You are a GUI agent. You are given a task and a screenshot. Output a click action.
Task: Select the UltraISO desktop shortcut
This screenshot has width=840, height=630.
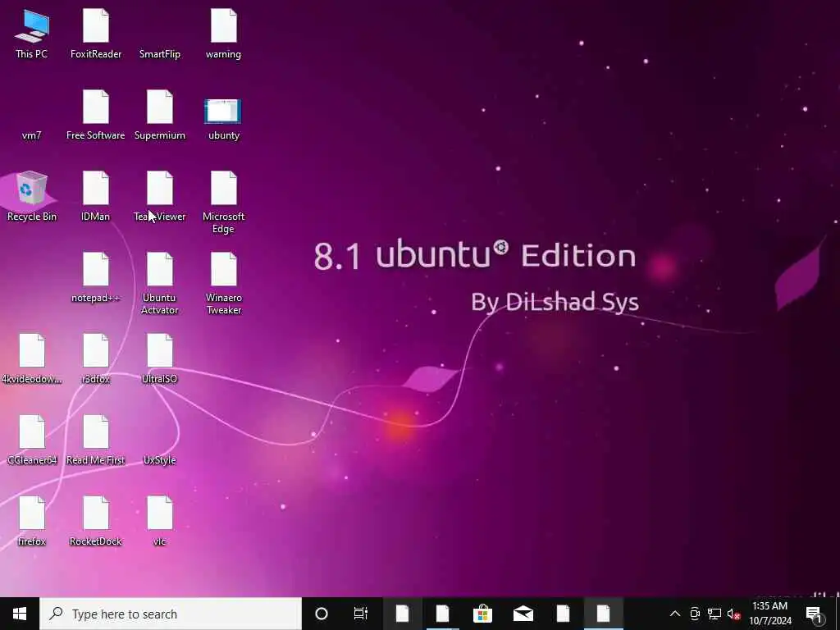click(x=160, y=359)
